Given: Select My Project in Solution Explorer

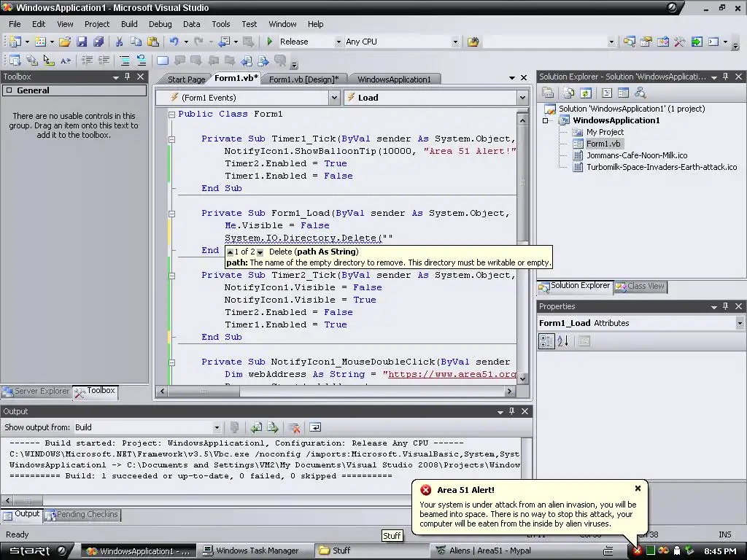Looking at the screenshot, I should click(605, 132).
